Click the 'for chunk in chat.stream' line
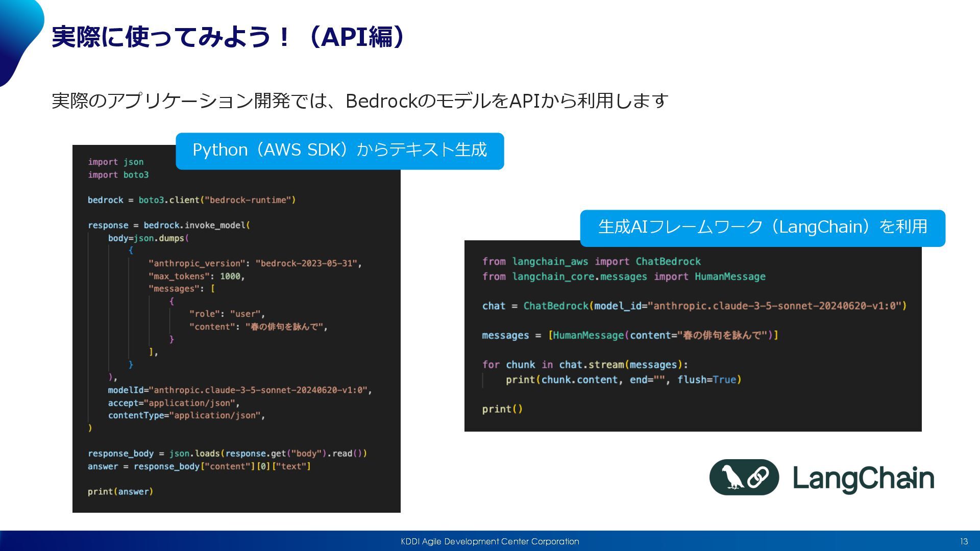Screen dimensions: 980x551 584,365
